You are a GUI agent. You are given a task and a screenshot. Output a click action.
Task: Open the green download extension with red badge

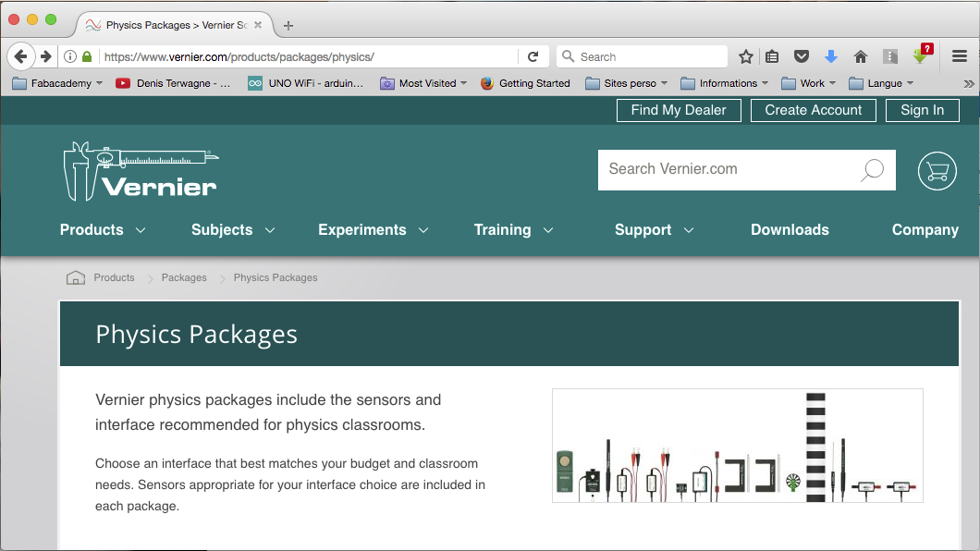[x=922, y=55]
